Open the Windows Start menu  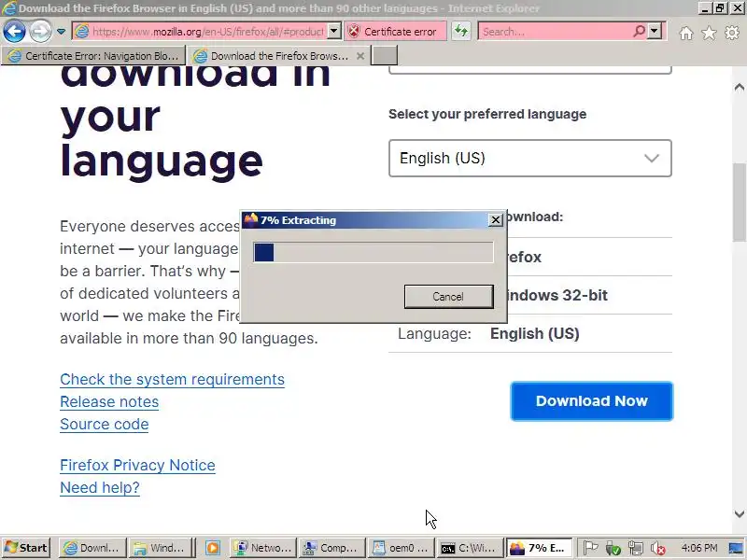(x=26, y=548)
